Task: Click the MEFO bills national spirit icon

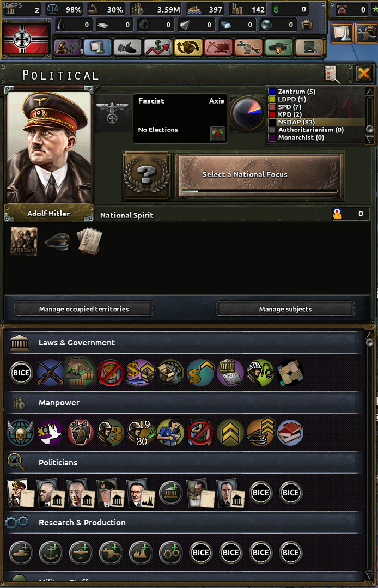Action: click(x=89, y=241)
